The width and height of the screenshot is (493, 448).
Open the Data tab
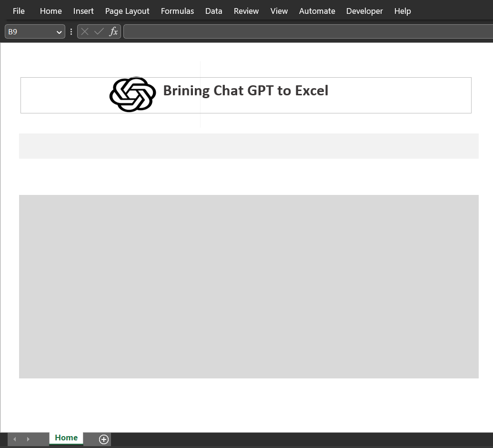click(x=213, y=11)
